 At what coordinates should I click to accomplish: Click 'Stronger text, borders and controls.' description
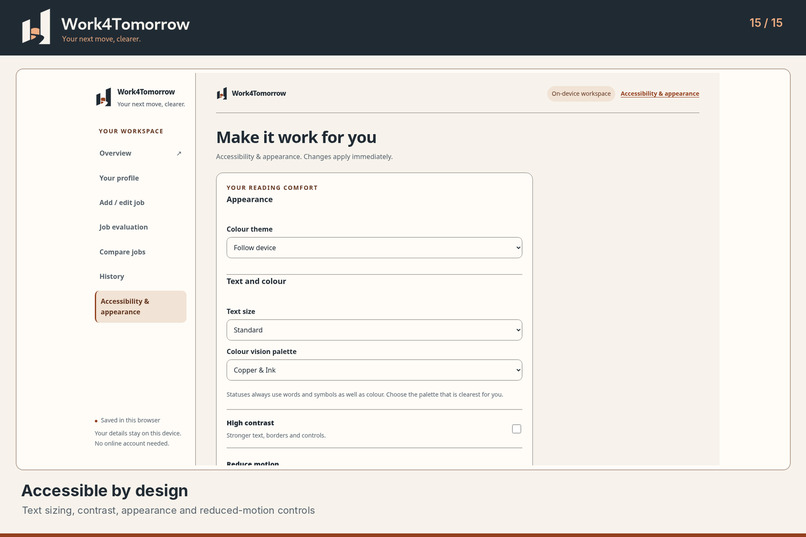(x=276, y=435)
